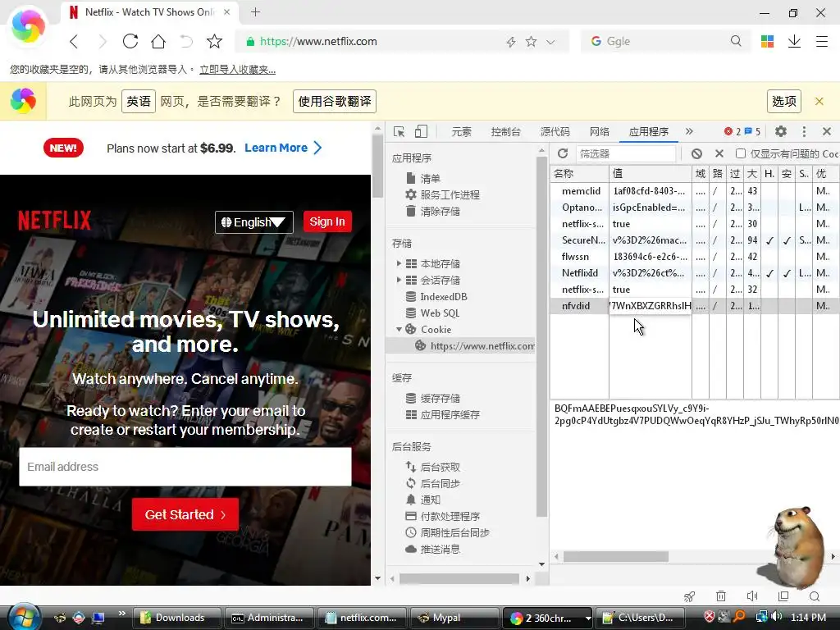
Task: Click the red error count badge in DevTools
Action: pos(733,131)
